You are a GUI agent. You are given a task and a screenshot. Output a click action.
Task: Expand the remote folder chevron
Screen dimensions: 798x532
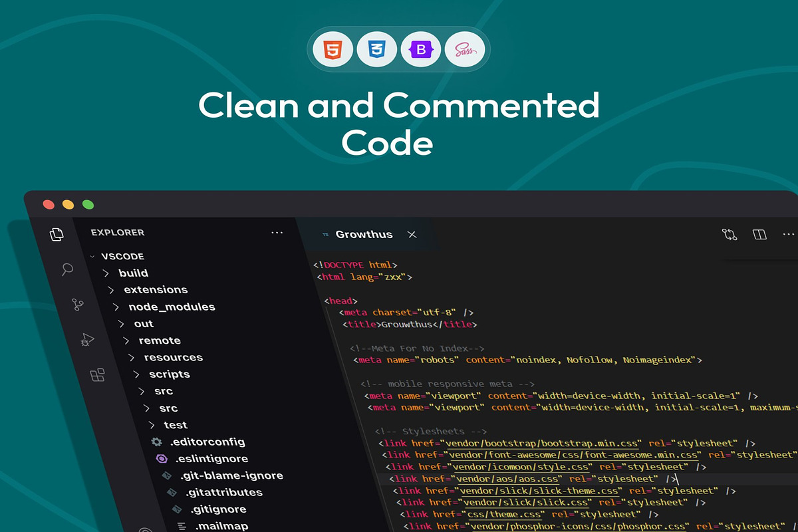[x=126, y=340]
